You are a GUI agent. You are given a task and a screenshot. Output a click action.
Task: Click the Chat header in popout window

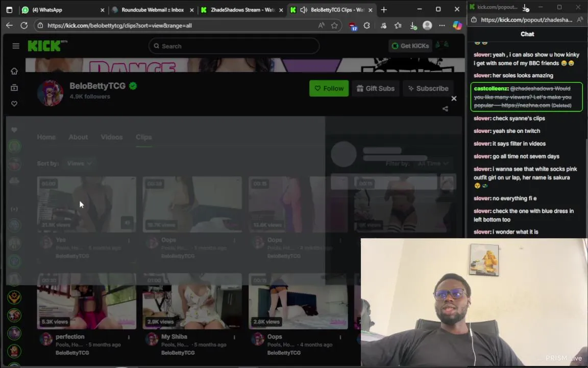(527, 34)
